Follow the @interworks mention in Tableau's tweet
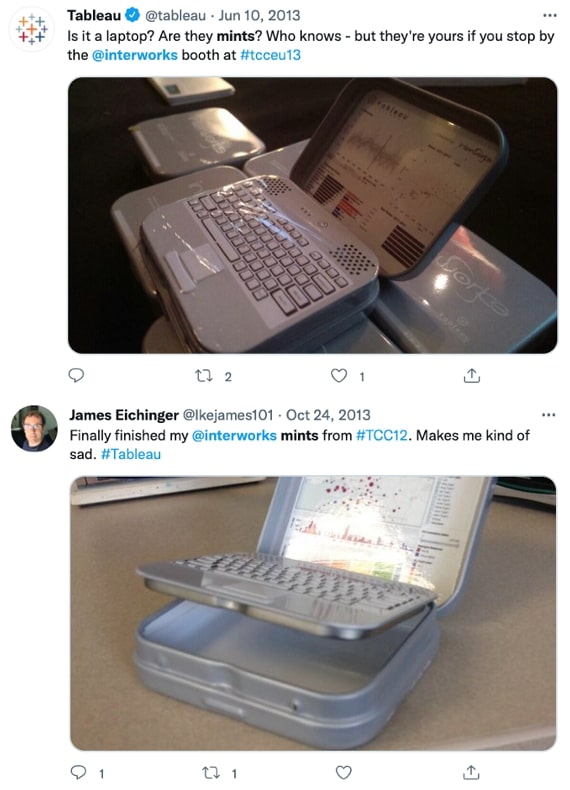 pyautogui.click(x=135, y=54)
